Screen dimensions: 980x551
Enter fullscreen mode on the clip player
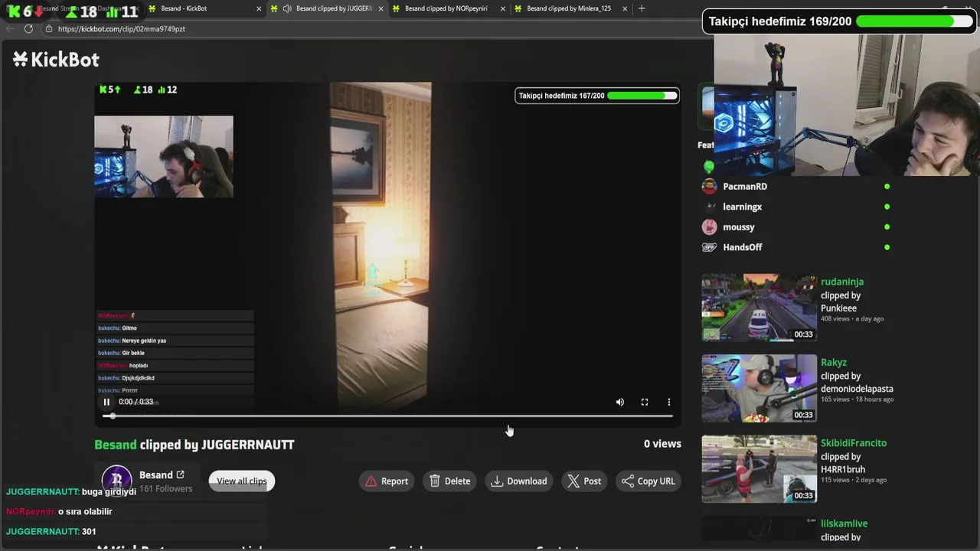click(645, 402)
